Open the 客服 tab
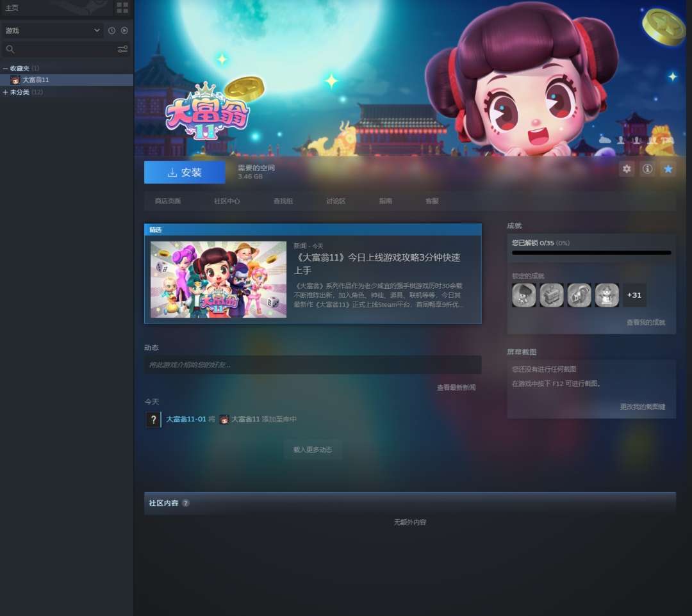692x616 pixels. (432, 201)
